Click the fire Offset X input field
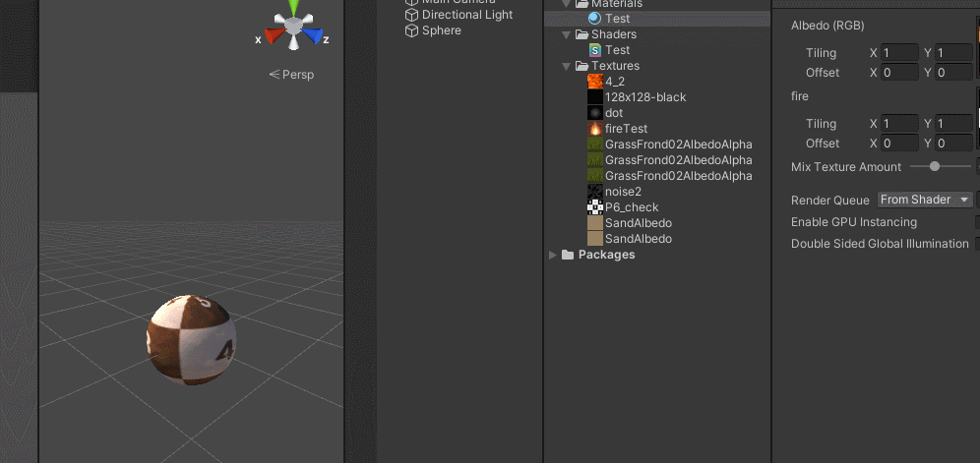 899,144
